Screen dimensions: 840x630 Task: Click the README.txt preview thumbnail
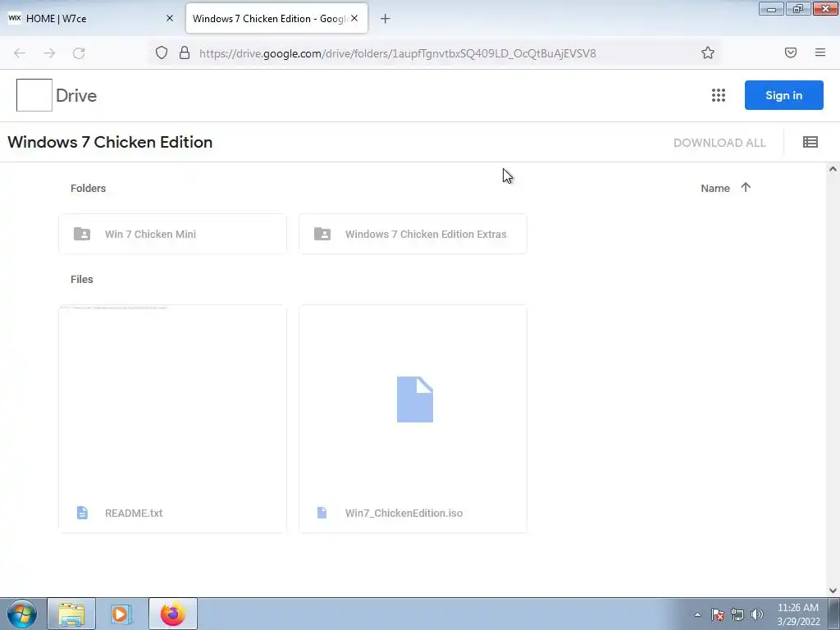tap(172, 399)
